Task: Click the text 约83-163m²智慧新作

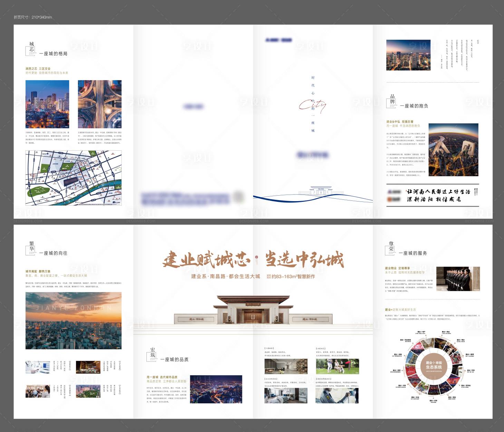Action: pyautogui.click(x=293, y=276)
